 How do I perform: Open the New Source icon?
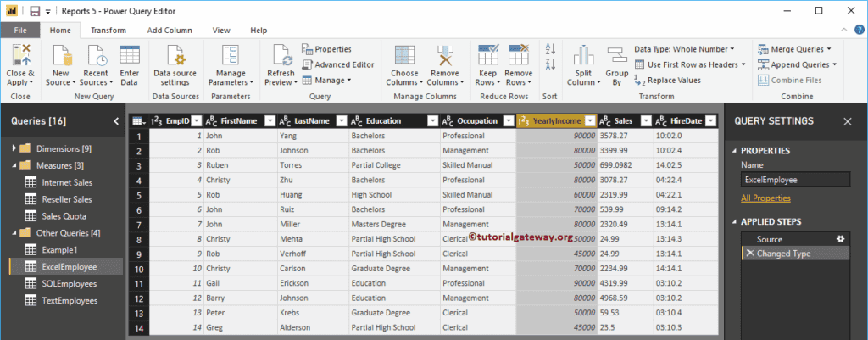(x=61, y=55)
